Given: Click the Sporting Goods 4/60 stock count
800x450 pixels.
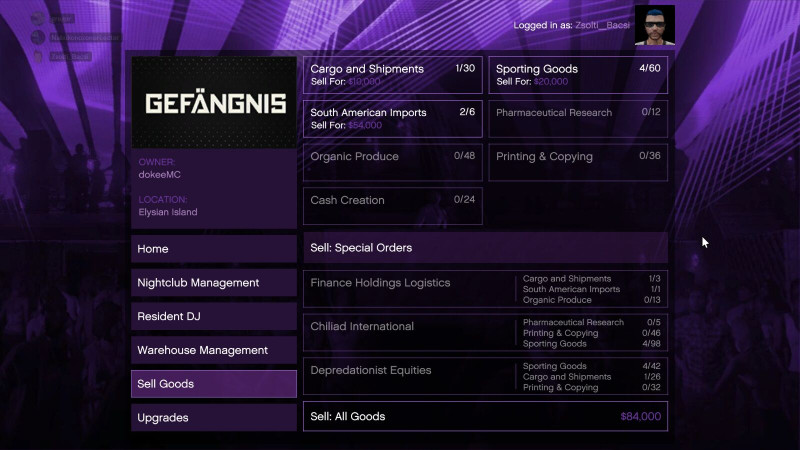Looking at the screenshot, I should tap(649, 68).
